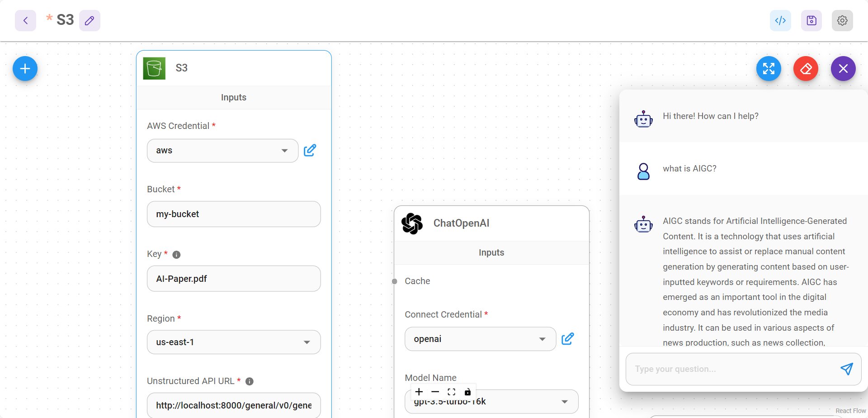Image resolution: width=868 pixels, height=418 pixels.
Task: Open chatflow settings gear
Action: pos(842,20)
